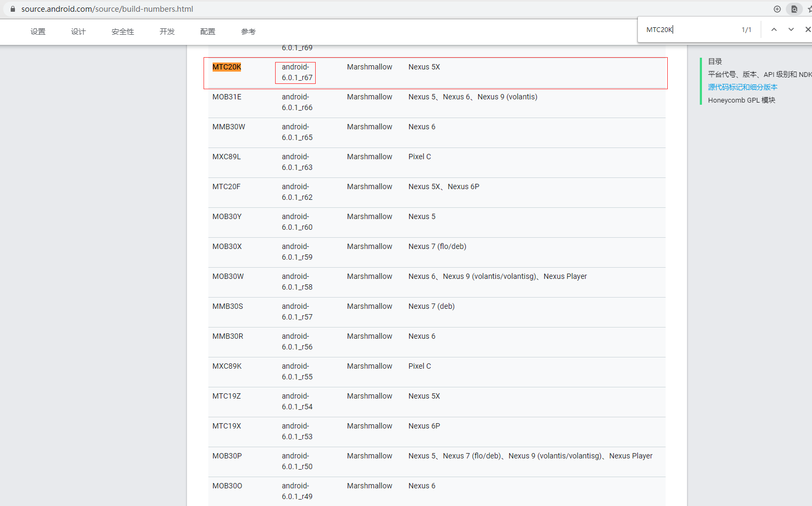Go to next find result arrow
The image size is (812, 506).
791,29
